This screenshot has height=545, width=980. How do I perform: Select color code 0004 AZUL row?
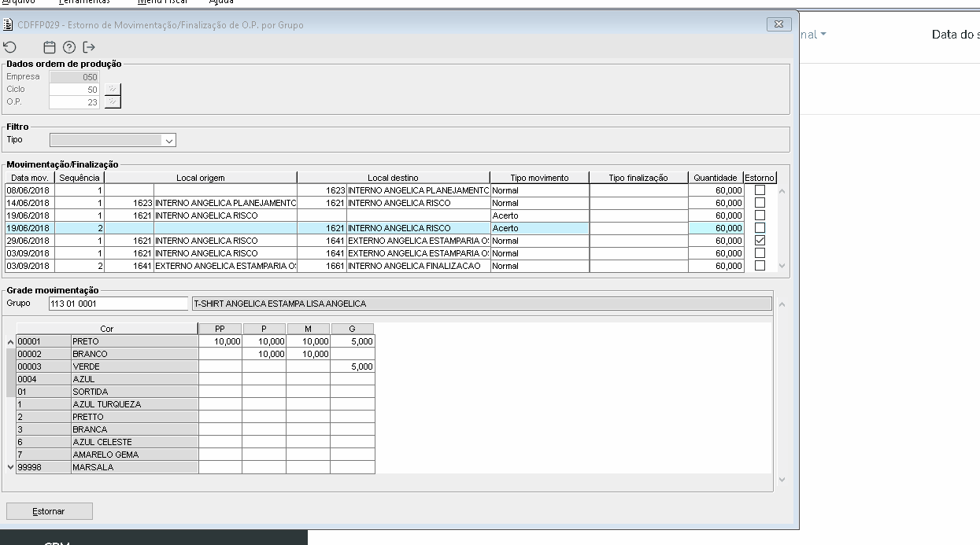click(107, 379)
